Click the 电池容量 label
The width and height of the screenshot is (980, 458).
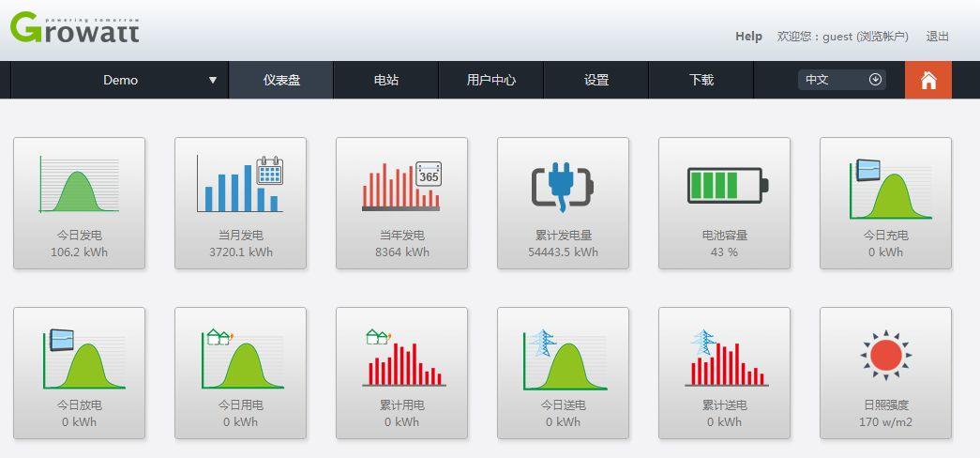[x=724, y=236]
